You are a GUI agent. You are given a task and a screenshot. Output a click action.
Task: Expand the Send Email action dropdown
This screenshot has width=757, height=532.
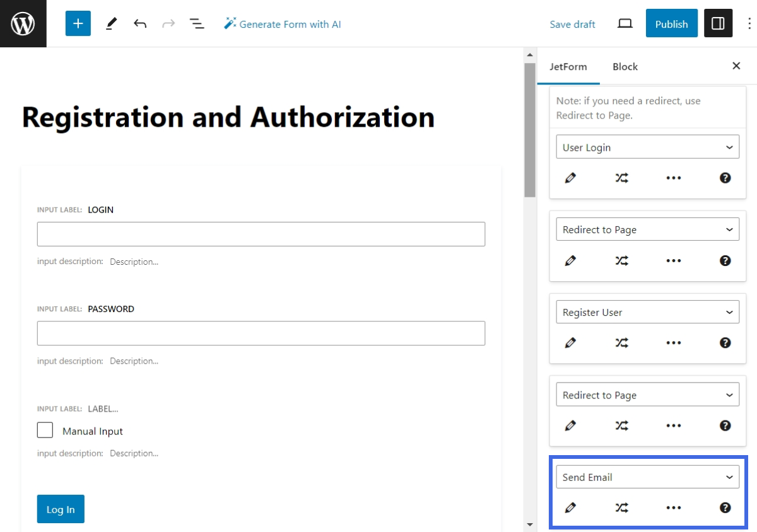(x=647, y=477)
